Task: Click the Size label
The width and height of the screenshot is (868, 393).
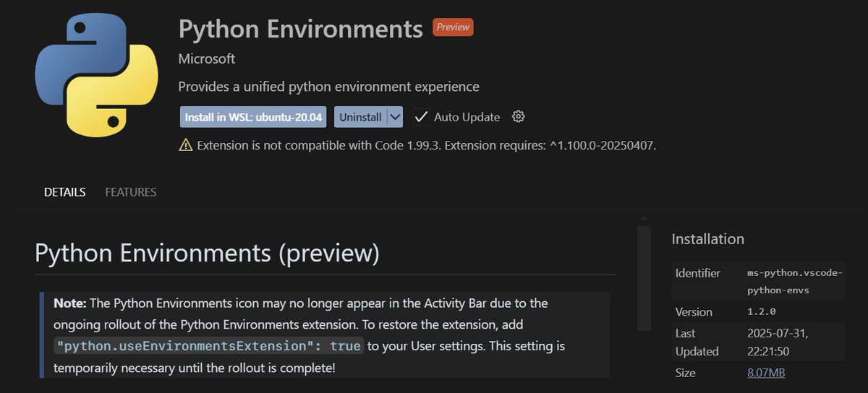Action: point(685,373)
